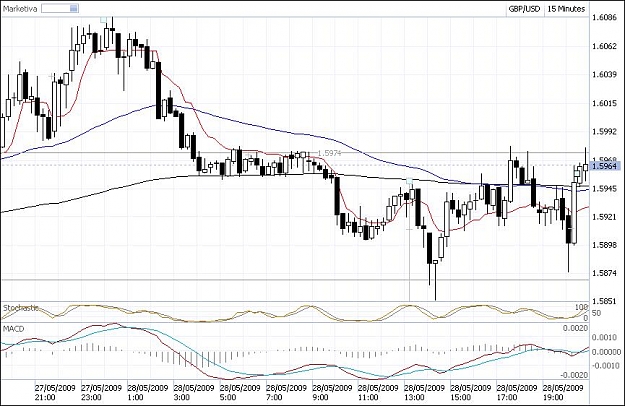
Task: Click the 28/05/2009 9:00 time label
Action: 332,392
